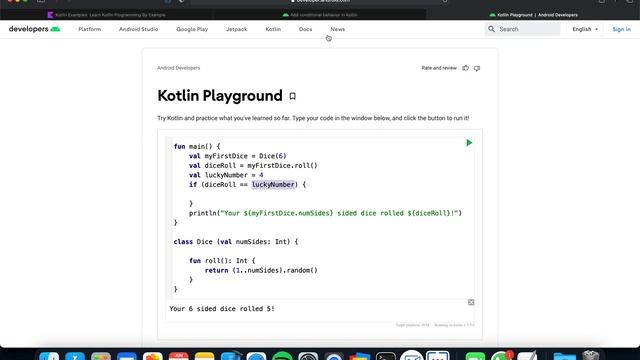Open the Terminal app in the dock
The image size is (640, 360).
386,356
